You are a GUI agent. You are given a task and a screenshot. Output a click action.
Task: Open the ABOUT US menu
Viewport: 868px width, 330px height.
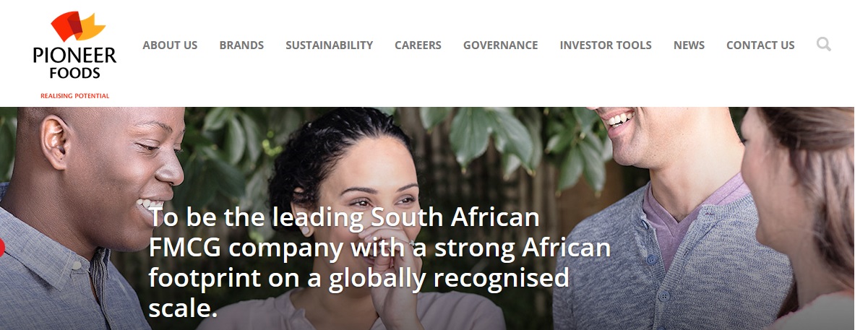click(170, 45)
